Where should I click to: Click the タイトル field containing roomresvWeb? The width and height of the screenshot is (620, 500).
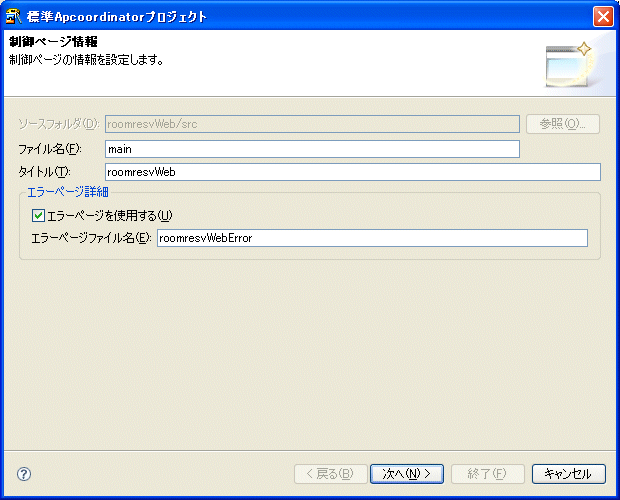(x=353, y=172)
